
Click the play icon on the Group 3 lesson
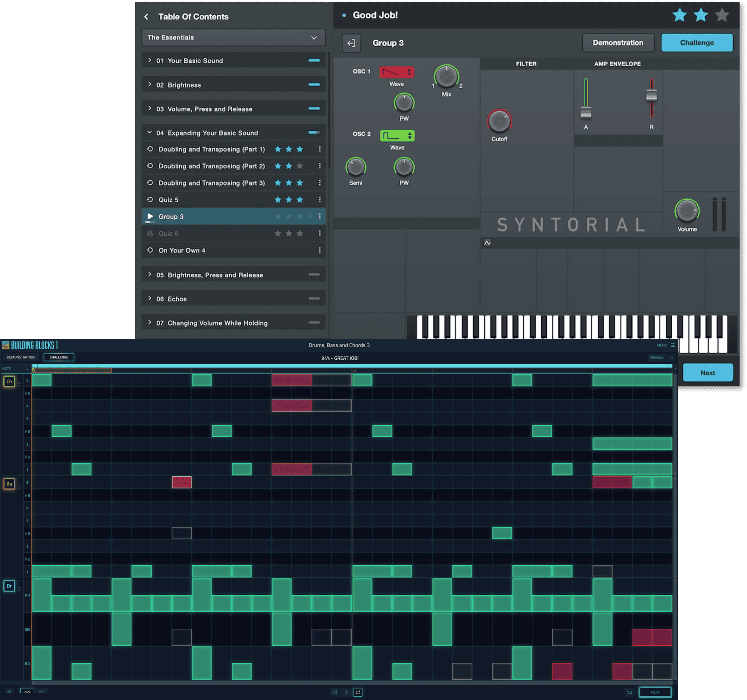click(x=150, y=216)
